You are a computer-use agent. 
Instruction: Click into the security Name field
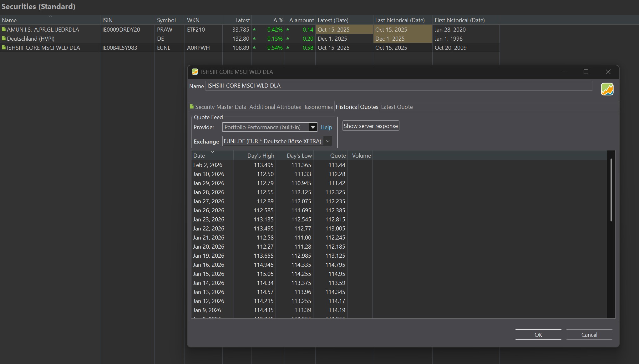click(398, 86)
